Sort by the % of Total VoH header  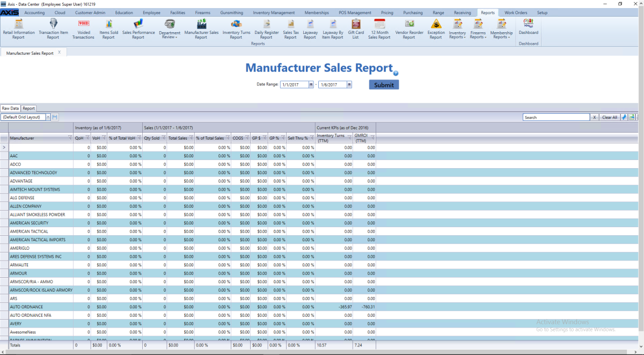(x=122, y=138)
